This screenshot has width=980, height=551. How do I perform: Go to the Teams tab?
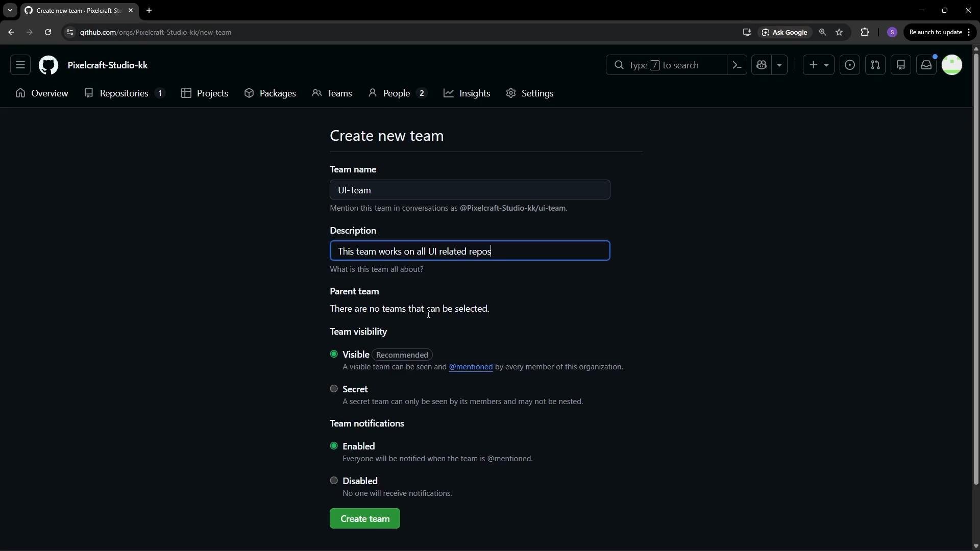[x=332, y=93]
